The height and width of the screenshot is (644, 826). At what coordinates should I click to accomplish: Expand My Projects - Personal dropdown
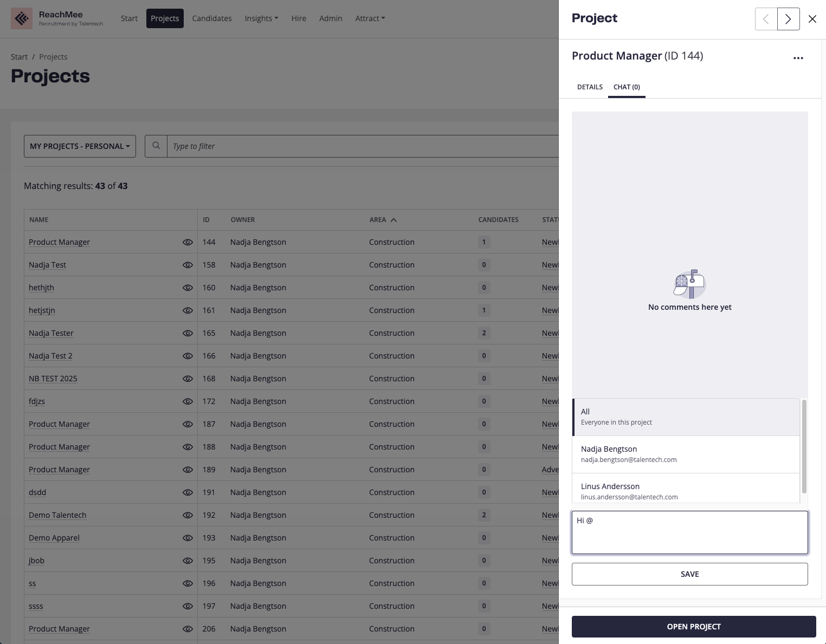pyautogui.click(x=80, y=146)
